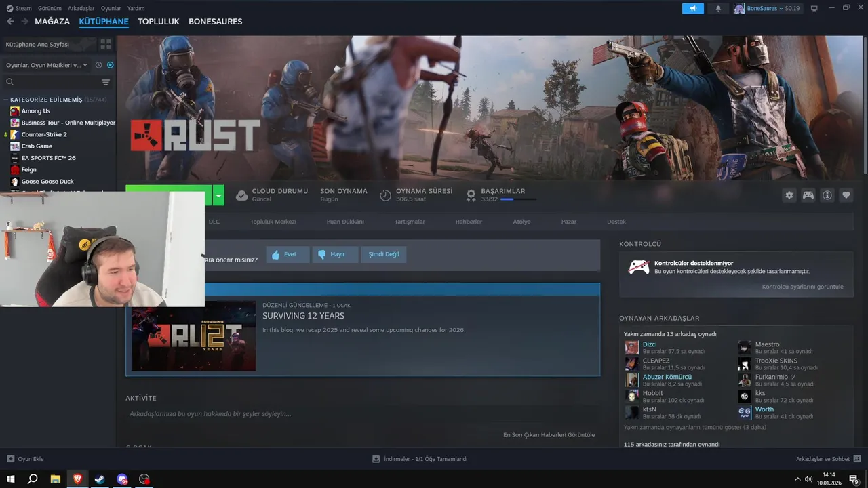
Task: Click the recent activity clock filter icon
Action: tap(99, 65)
